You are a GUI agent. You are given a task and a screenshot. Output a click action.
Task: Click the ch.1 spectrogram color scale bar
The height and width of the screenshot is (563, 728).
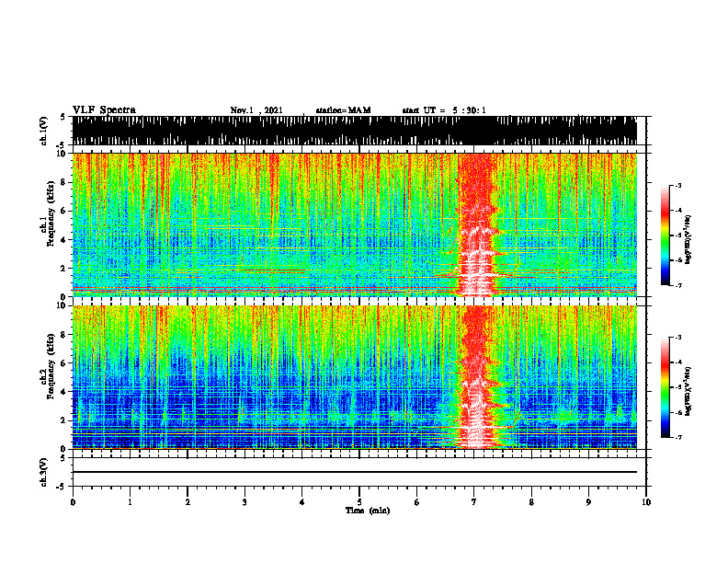tap(665, 236)
